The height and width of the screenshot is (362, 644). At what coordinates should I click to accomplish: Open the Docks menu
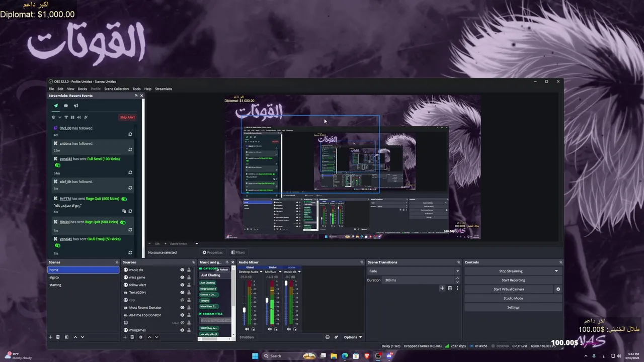[x=83, y=89]
